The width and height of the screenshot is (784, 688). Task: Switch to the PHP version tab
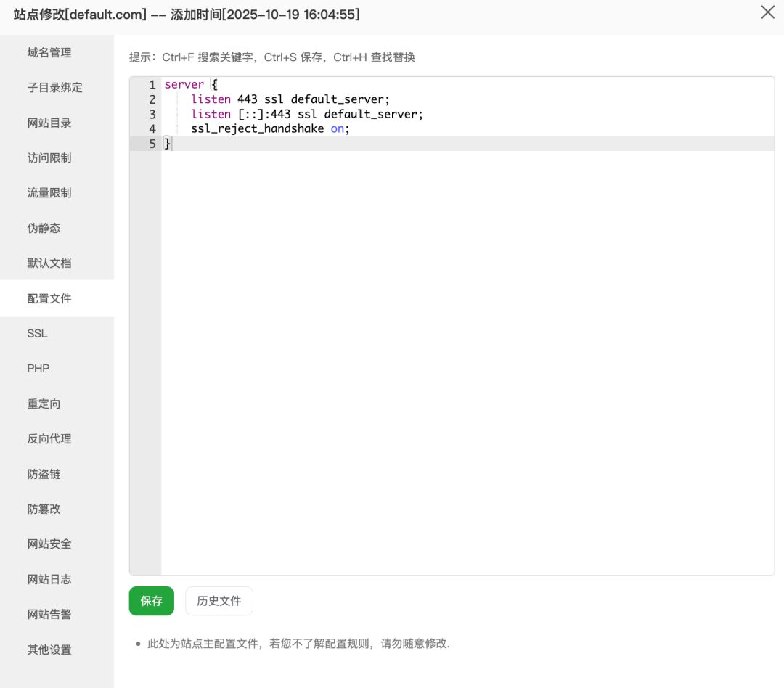coord(38,368)
